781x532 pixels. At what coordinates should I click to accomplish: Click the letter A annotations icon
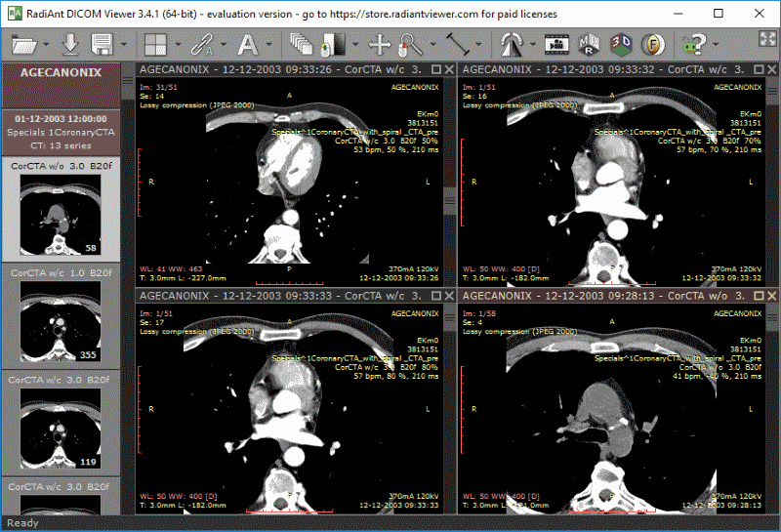[x=248, y=44]
